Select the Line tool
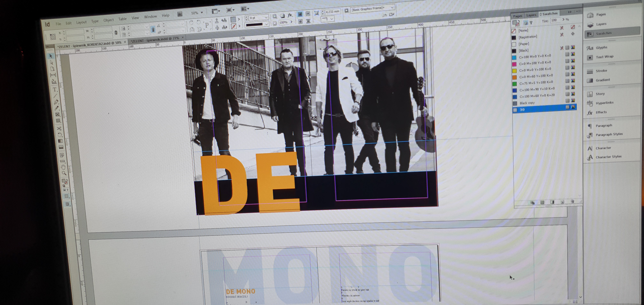Screen dimensions: 644x305 [55, 96]
